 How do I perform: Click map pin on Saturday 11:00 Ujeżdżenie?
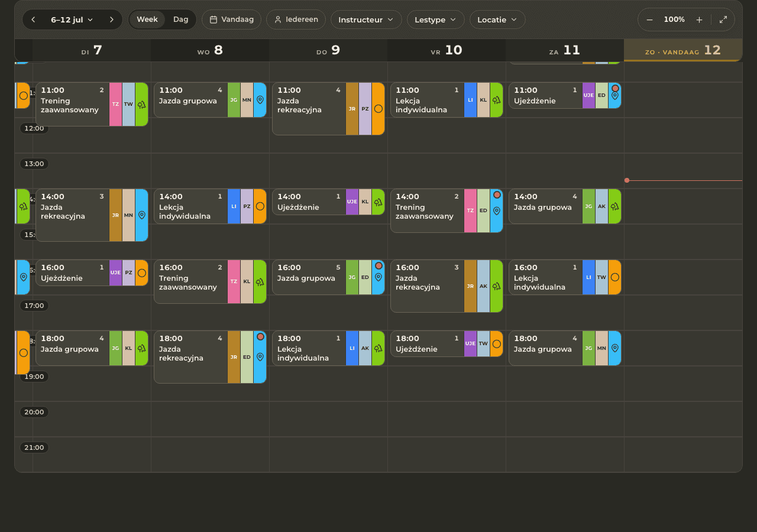(x=615, y=96)
